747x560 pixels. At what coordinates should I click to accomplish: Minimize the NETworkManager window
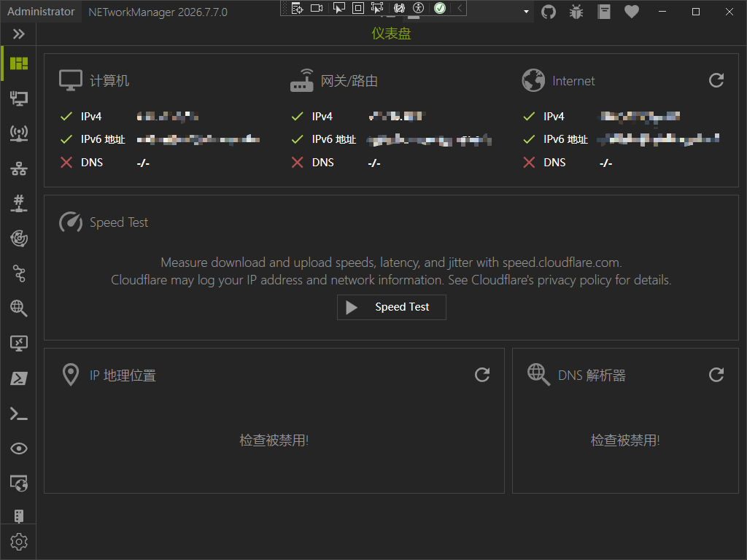pos(662,12)
